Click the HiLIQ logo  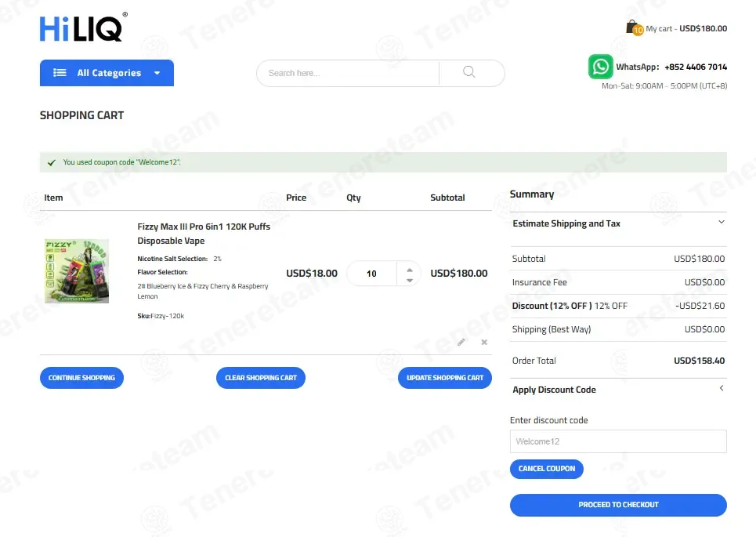click(x=83, y=27)
